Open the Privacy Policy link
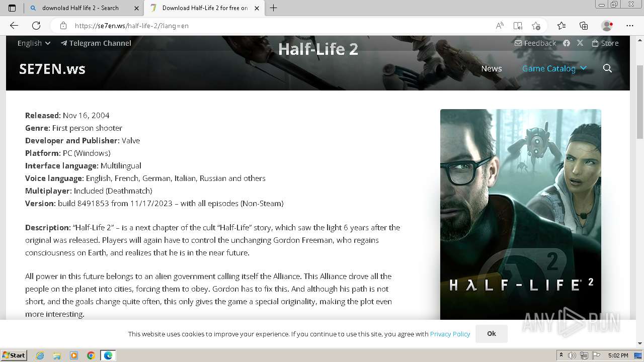The width and height of the screenshot is (644, 362). [x=450, y=334]
